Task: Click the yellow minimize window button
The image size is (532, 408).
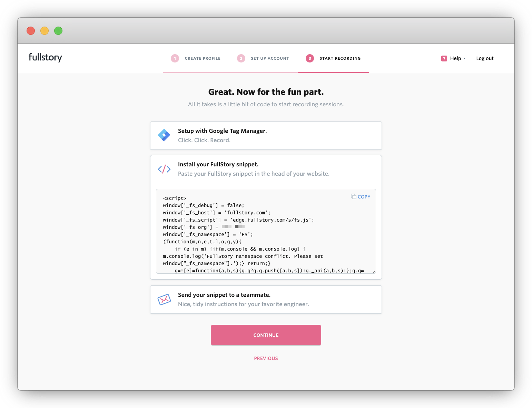Action: tap(45, 31)
